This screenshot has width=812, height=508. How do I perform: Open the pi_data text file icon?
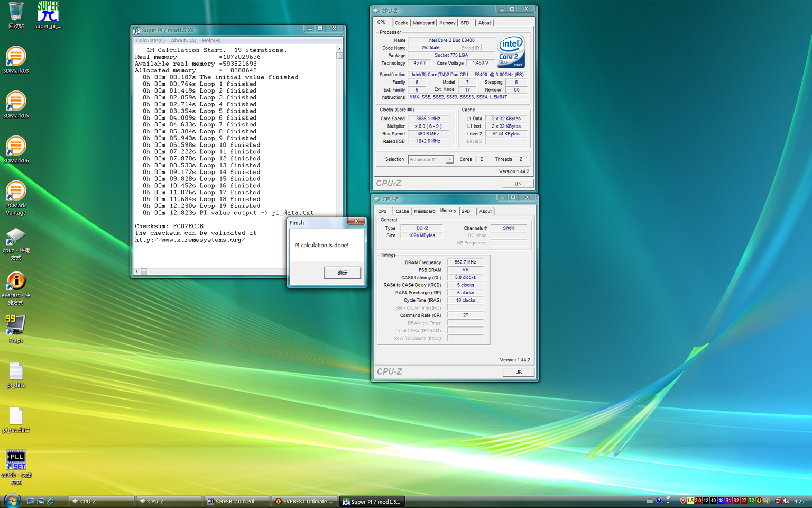click(x=16, y=375)
